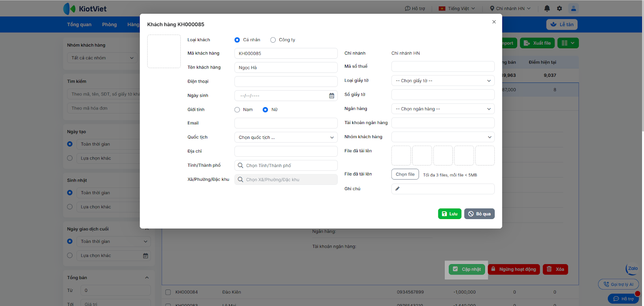The width and height of the screenshot is (644, 306).
Task: Click the Gọi trợ lý AI button
Action: [x=618, y=284]
